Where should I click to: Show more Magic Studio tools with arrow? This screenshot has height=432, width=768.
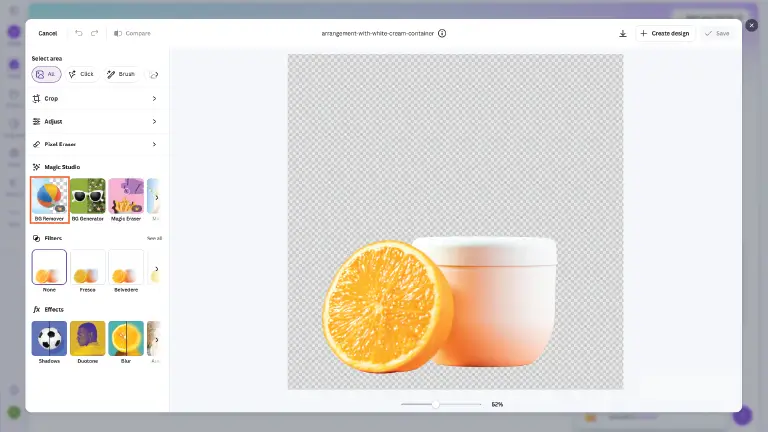click(157, 198)
